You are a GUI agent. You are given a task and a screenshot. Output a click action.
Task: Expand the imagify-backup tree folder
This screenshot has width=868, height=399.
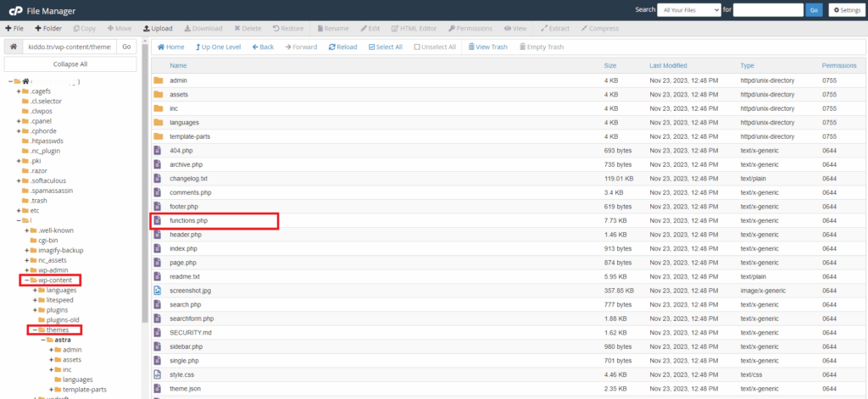[x=27, y=250]
